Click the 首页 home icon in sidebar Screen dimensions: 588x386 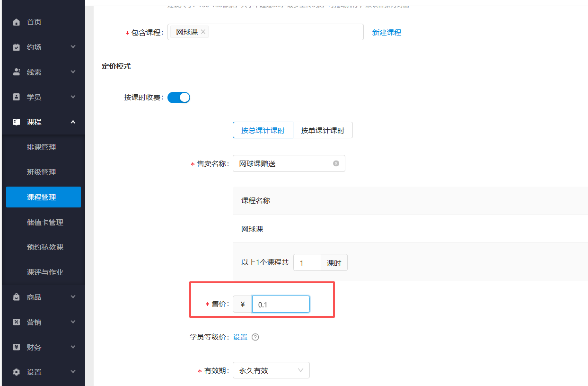point(17,21)
